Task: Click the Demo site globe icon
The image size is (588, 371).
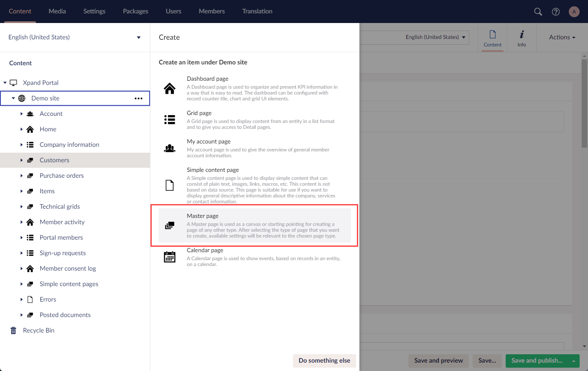Action: tap(22, 98)
